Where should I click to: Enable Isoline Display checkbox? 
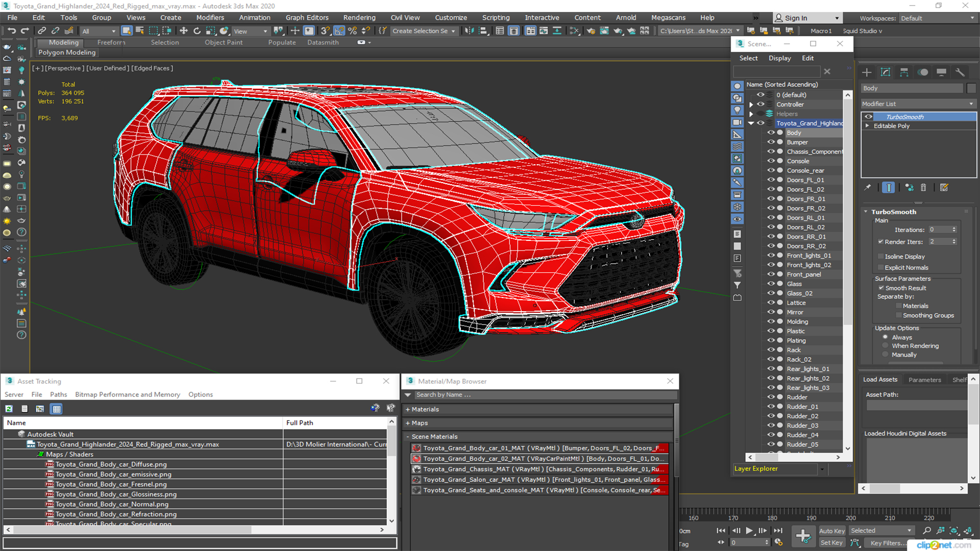pyautogui.click(x=880, y=257)
